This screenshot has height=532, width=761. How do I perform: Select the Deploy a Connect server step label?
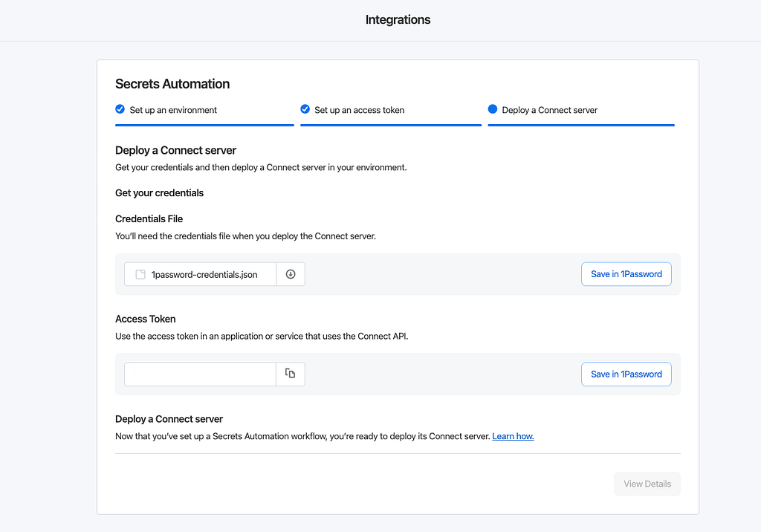tap(549, 110)
